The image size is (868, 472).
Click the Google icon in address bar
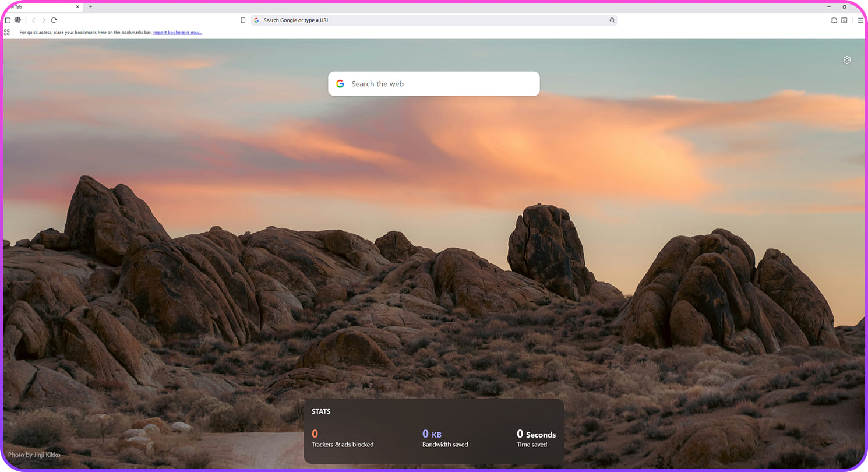click(256, 20)
